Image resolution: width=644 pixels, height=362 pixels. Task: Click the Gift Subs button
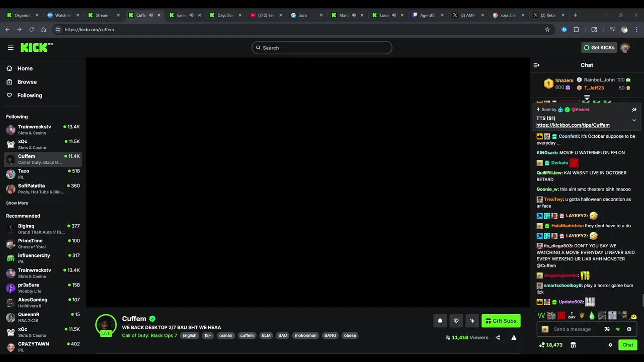click(501, 321)
